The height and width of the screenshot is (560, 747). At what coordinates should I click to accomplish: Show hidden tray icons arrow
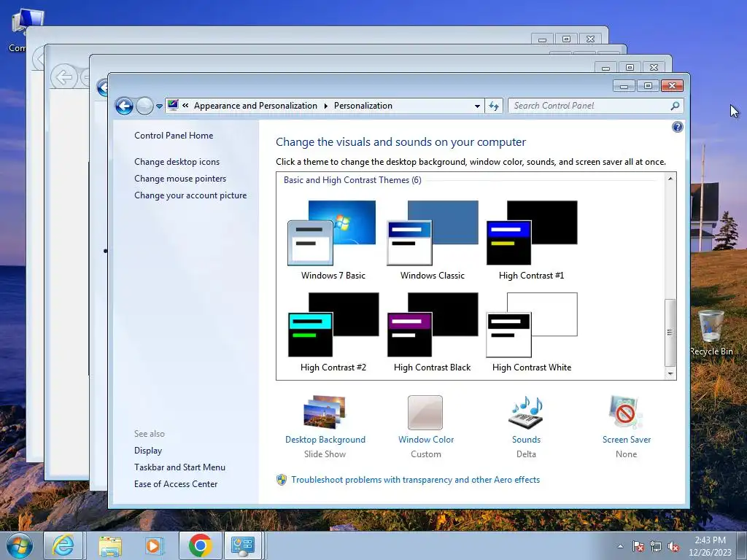click(620, 547)
